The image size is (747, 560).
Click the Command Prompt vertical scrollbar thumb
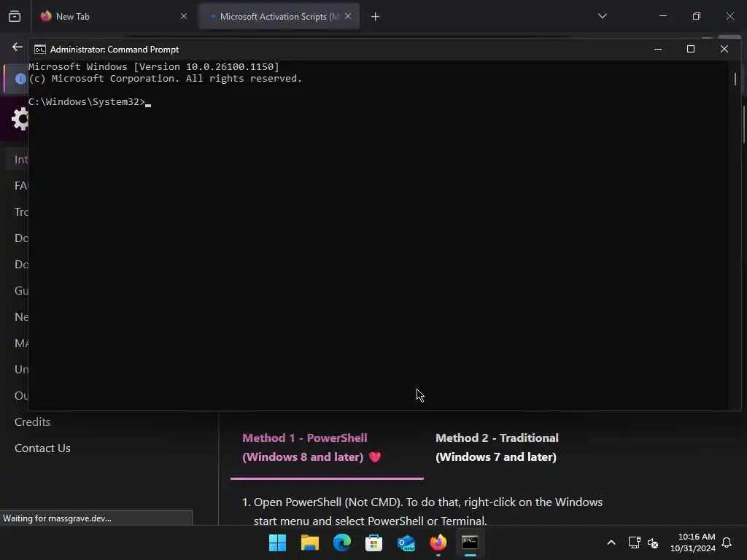735,79
